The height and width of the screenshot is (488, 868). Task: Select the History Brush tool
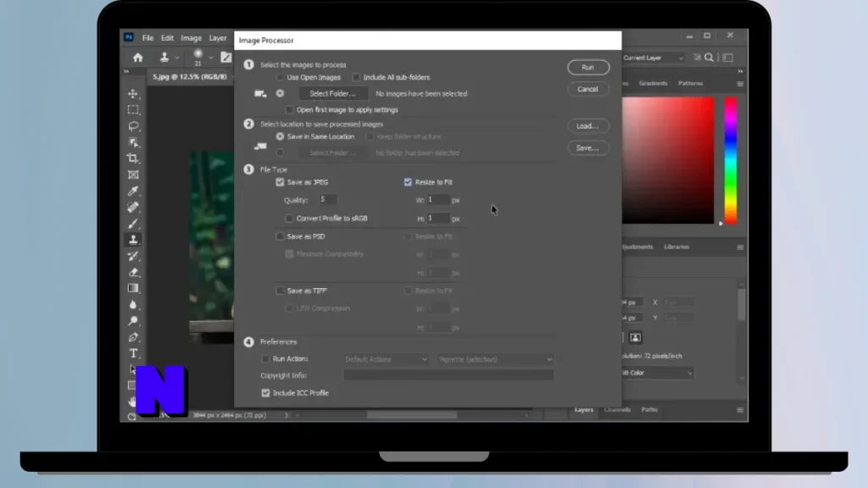point(133,256)
